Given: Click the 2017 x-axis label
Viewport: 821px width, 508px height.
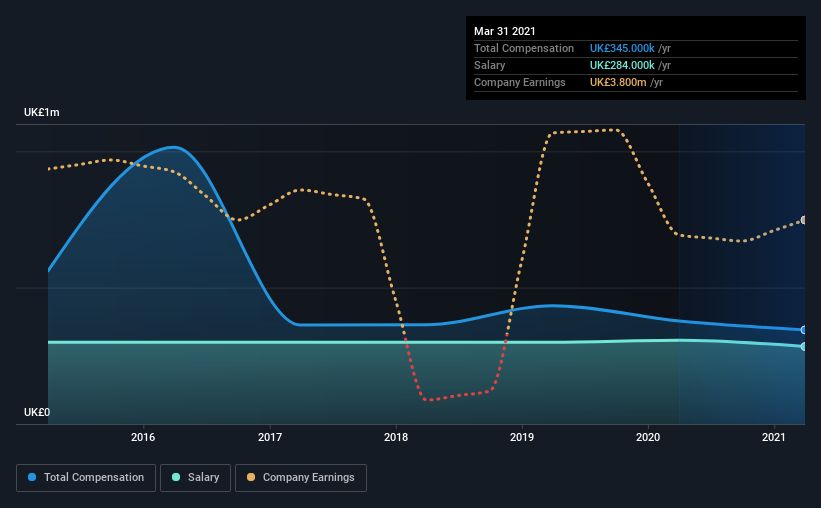Looking at the screenshot, I should [270, 437].
